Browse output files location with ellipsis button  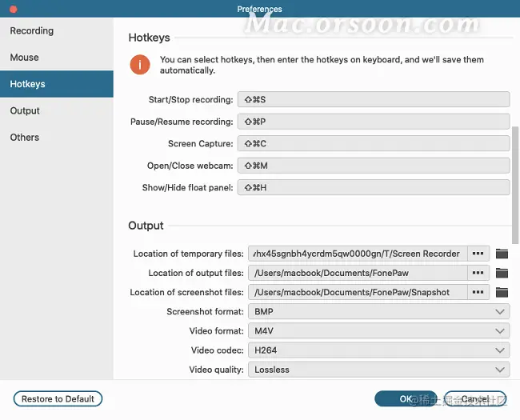478,273
